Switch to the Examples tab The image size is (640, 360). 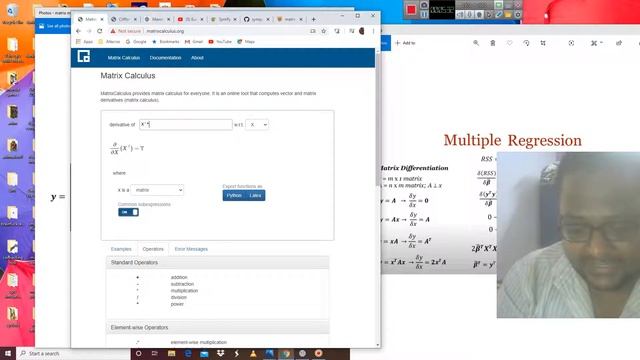[x=121, y=249]
